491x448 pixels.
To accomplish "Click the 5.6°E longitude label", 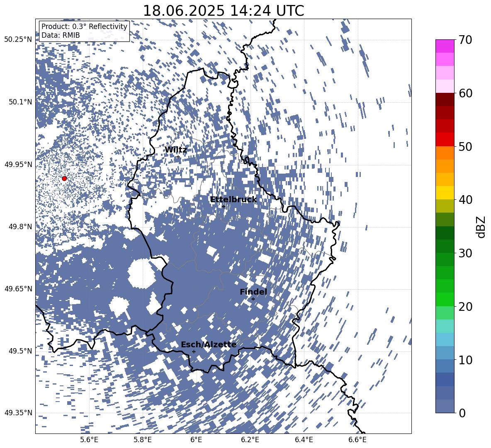I will 89,440.
